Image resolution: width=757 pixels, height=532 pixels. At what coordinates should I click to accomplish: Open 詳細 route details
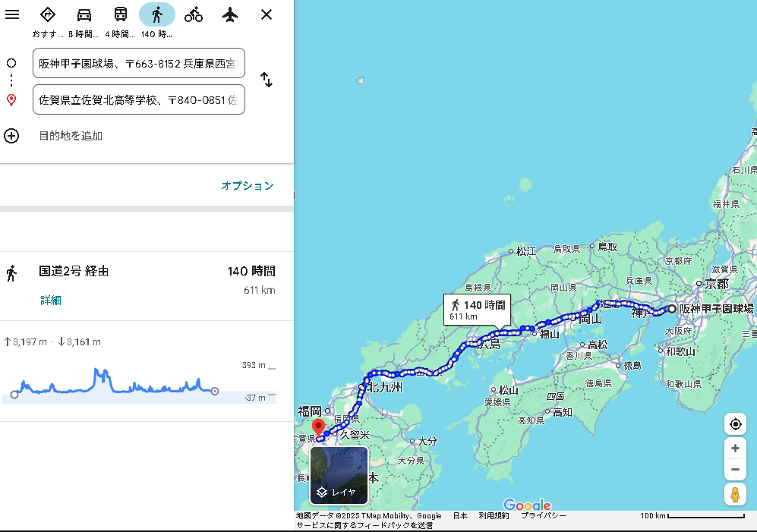[50, 301]
